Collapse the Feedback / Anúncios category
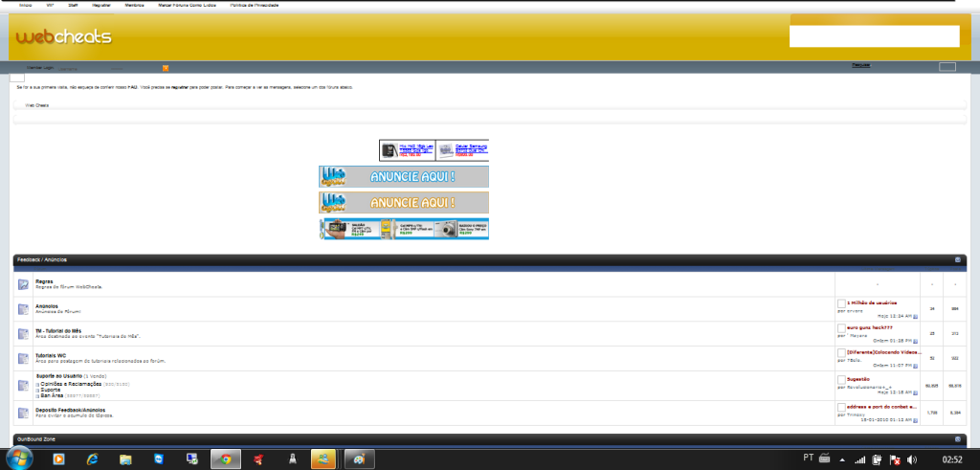This screenshot has height=470, width=980. click(957, 259)
